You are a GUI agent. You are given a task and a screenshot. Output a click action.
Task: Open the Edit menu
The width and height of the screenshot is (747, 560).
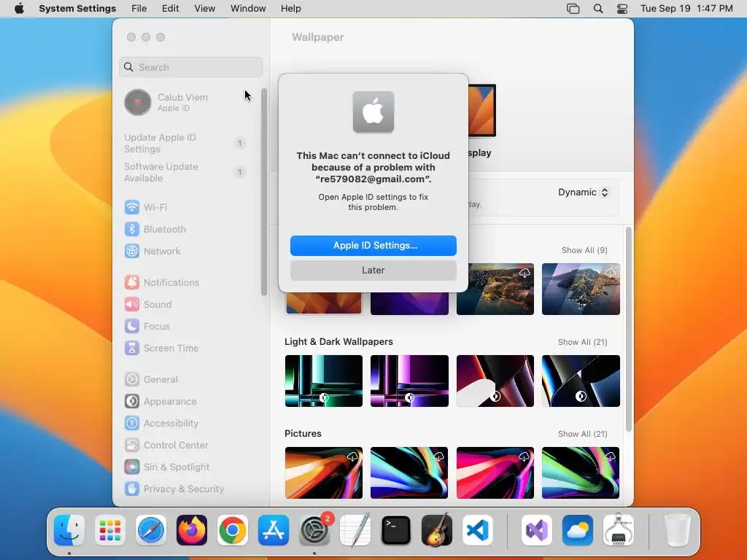(170, 9)
